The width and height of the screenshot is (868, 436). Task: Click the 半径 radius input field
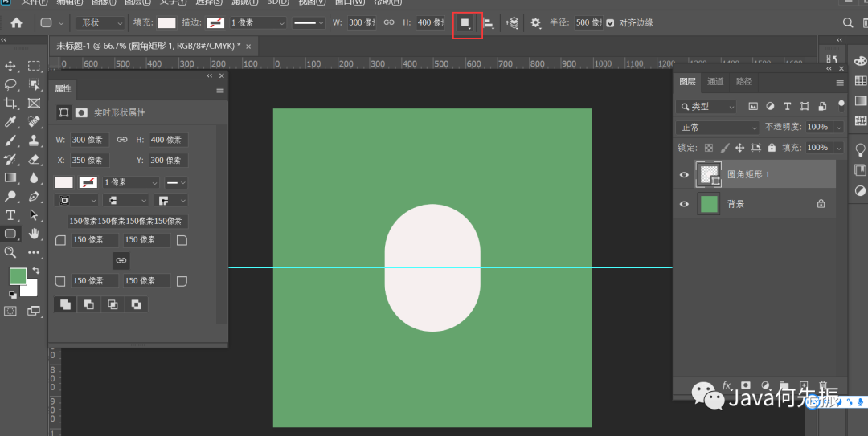(x=588, y=23)
